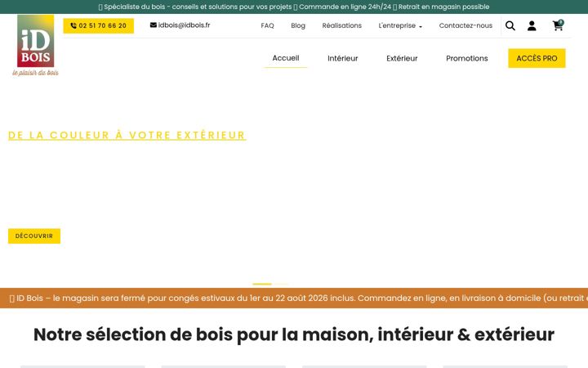Click the ACCÈS PRO button
Screen dimensions: 588x368
(537, 58)
